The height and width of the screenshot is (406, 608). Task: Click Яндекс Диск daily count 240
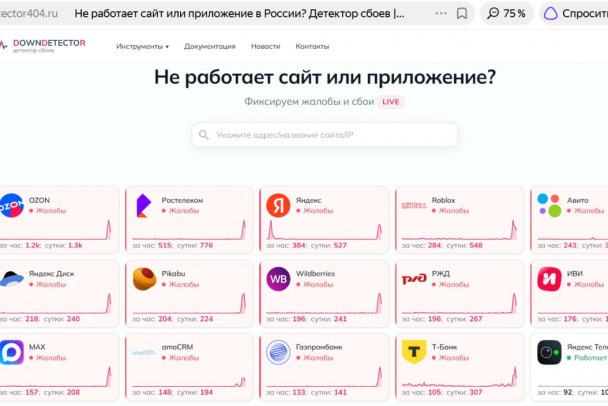tap(73, 319)
